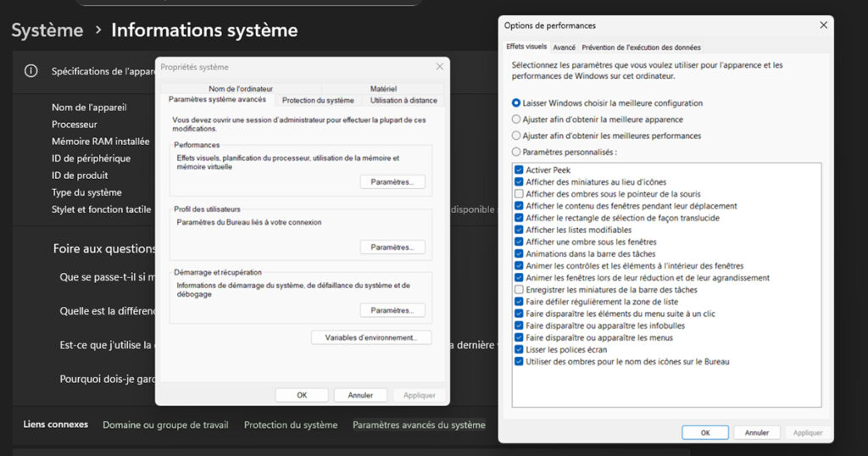Open Prévention de l'exécution des données tab
Viewport: 868px width, 456px height.
pos(641,47)
